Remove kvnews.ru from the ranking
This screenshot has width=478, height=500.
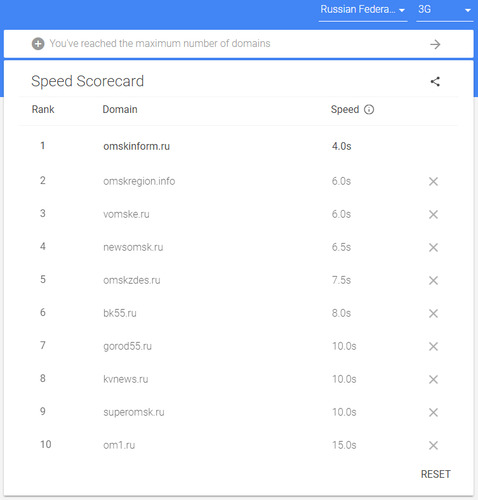pos(433,379)
